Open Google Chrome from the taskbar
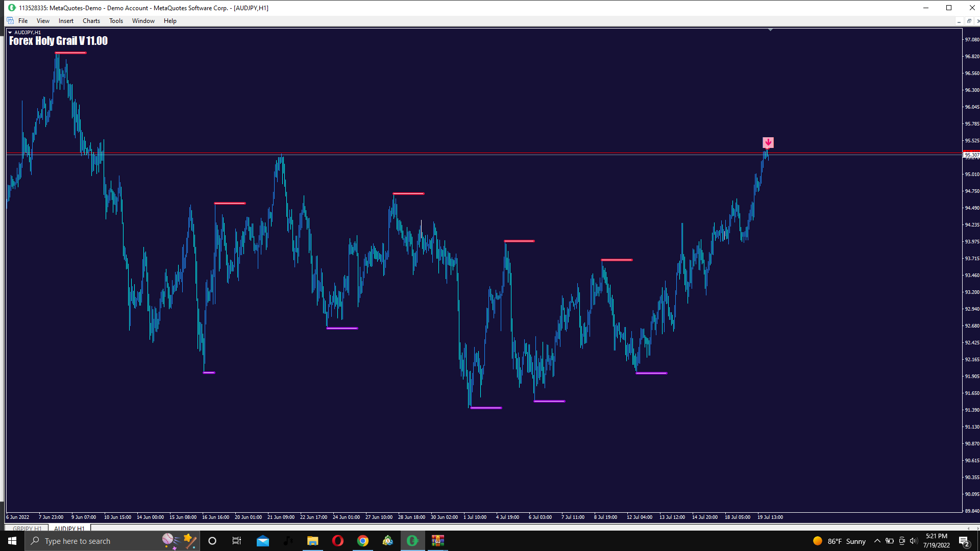Viewport: 980px width, 551px height. (x=362, y=541)
